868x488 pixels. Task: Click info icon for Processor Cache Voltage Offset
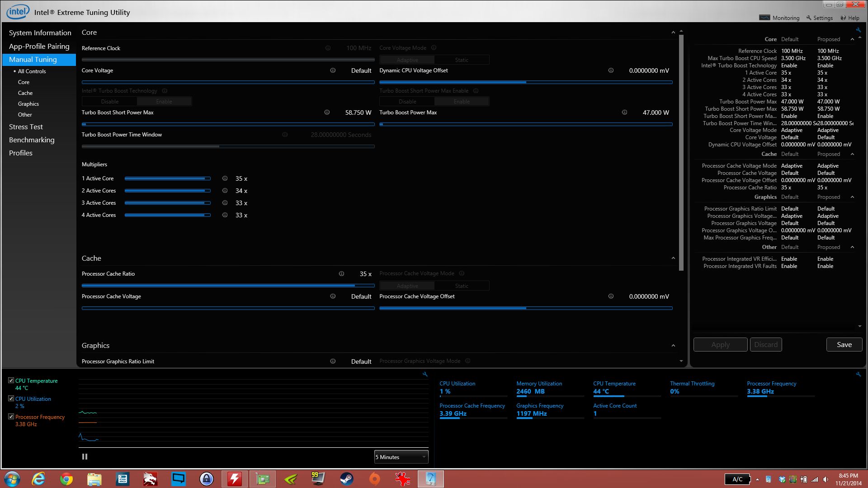(x=611, y=296)
